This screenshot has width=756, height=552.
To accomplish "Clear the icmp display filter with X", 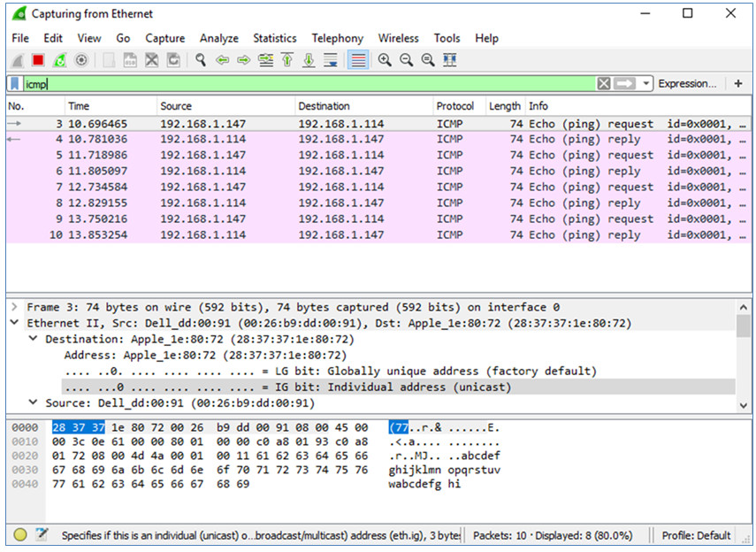I will pyautogui.click(x=604, y=82).
